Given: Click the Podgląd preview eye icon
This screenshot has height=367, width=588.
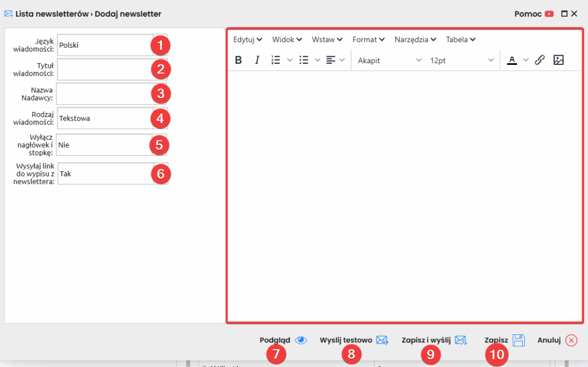Looking at the screenshot, I should point(301,340).
